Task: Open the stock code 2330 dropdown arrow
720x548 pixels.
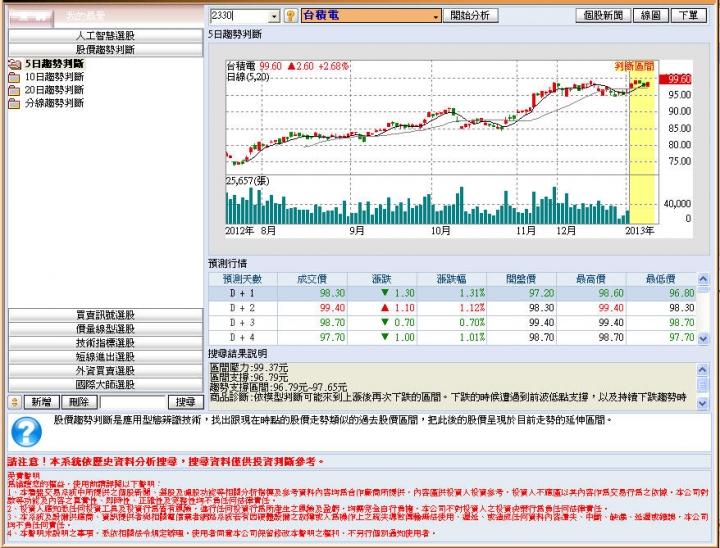Action: pyautogui.click(x=274, y=17)
